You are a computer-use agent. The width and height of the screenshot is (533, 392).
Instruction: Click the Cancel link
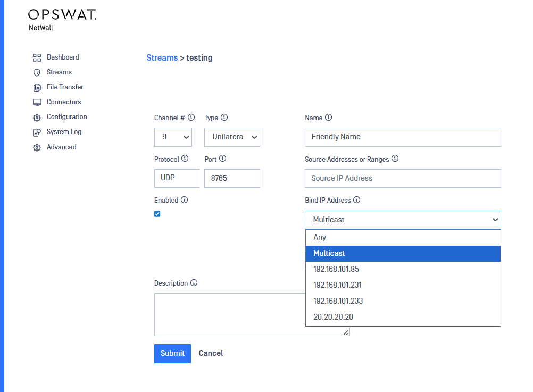(211, 353)
